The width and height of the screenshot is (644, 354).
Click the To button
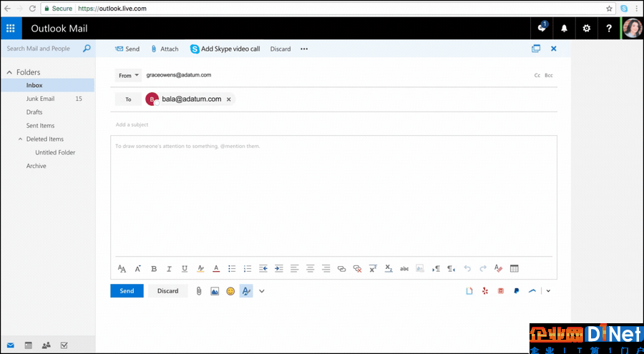(128, 99)
